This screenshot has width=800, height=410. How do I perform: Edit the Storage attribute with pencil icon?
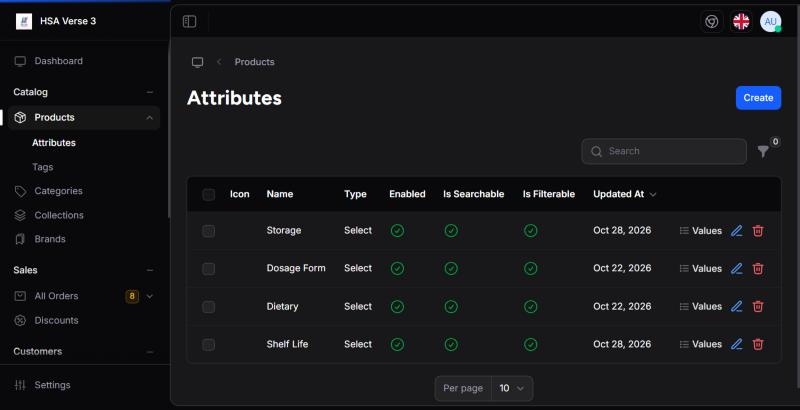tap(736, 231)
